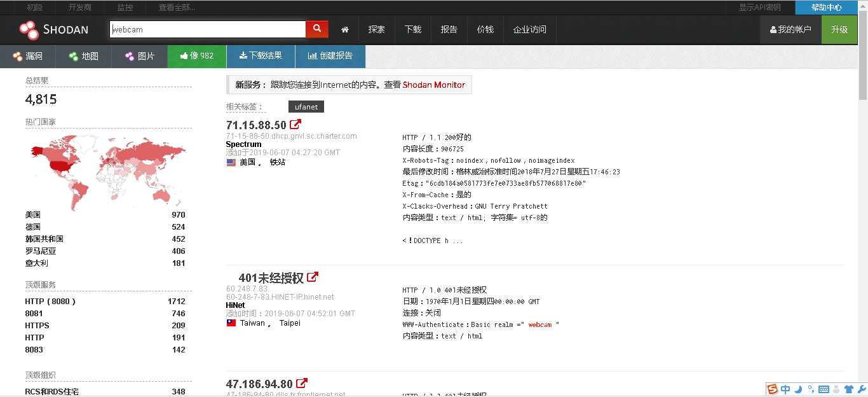This screenshot has height=397, width=868.
Task: Open result IP 71.15.88.50
Action: [256, 125]
